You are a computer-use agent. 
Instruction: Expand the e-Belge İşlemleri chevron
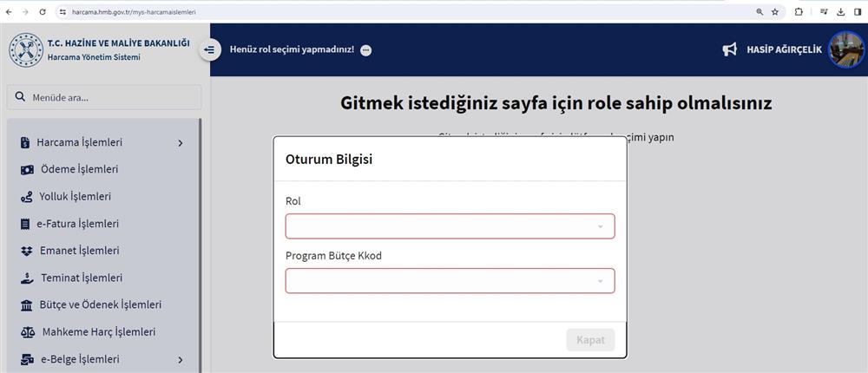181,360
